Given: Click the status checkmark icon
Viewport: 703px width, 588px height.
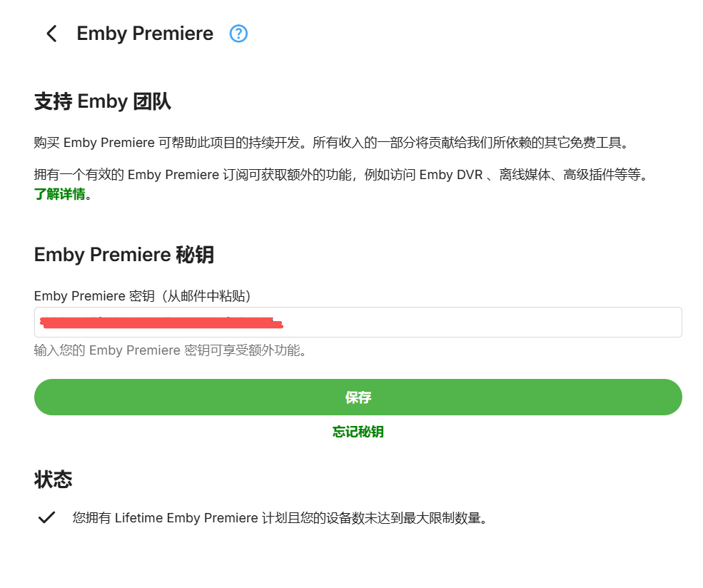Looking at the screenshot, I should tap(47, 518).
